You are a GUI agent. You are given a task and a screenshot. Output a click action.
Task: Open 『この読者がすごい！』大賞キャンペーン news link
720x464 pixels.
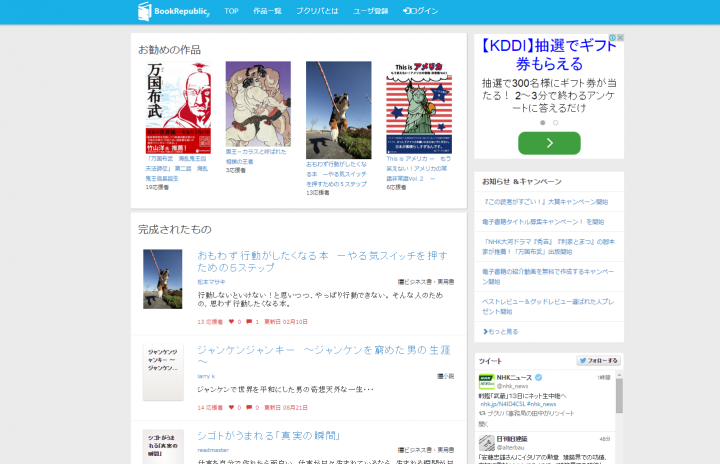(546, 202)
